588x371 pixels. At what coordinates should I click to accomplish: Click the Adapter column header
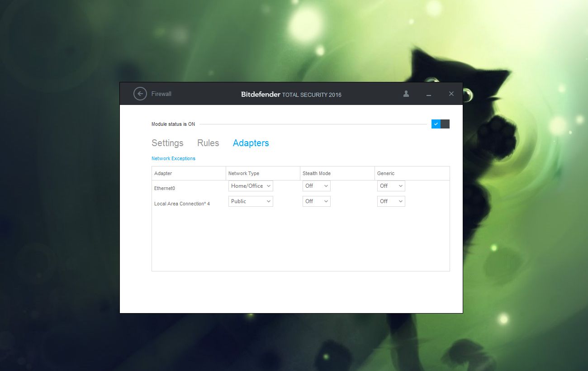[189, 173]
